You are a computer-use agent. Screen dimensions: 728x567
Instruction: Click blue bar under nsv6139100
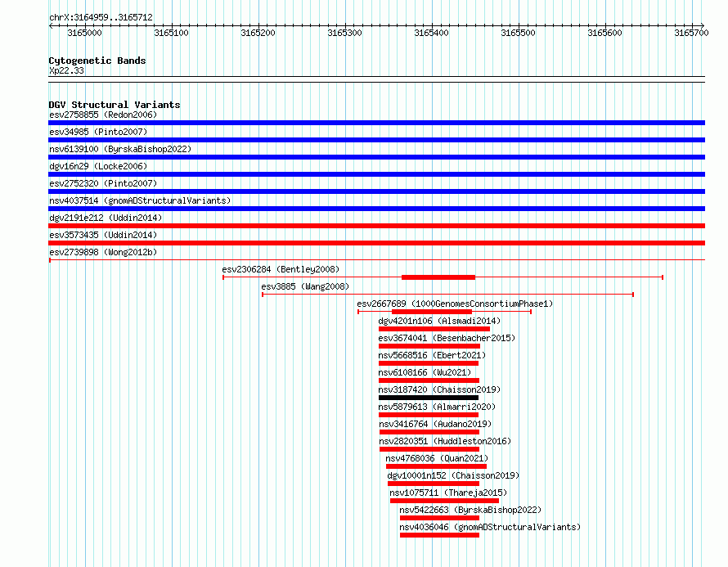point(376,157)
